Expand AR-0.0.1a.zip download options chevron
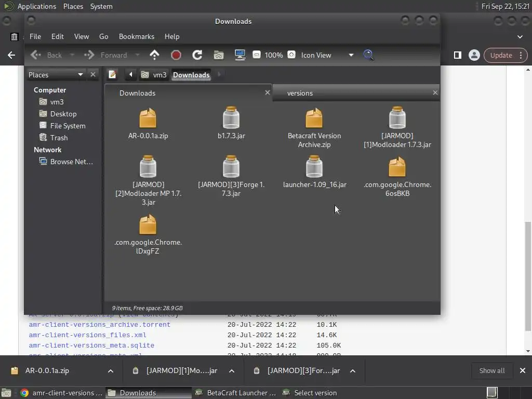 (x=111, y=371)
